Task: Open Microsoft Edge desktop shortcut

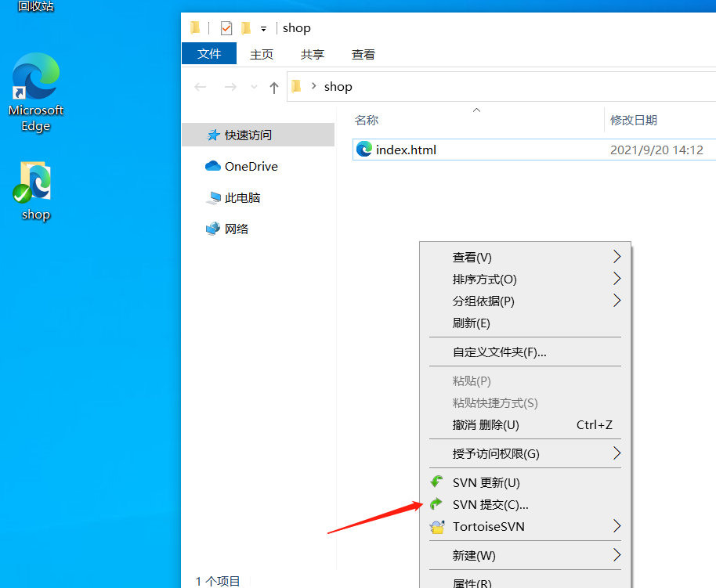Action: click(35, 92)
